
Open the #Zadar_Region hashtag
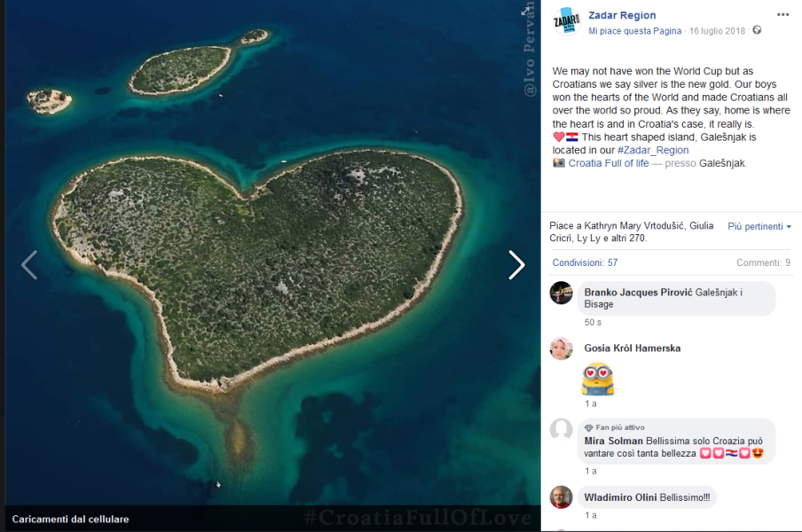(x=653, y=150)
